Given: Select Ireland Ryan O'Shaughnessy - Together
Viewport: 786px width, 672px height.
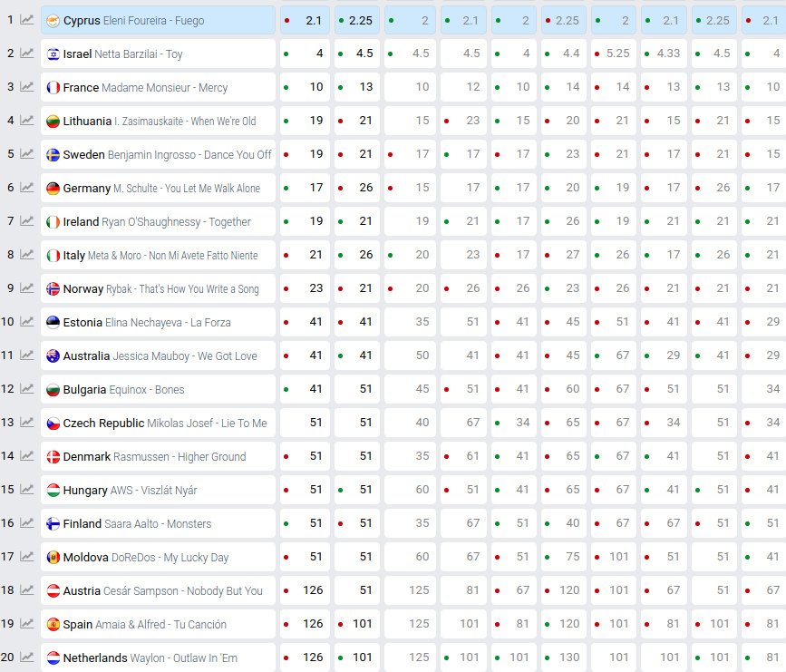Looking at the screenshot, I should tap(156, 221).
